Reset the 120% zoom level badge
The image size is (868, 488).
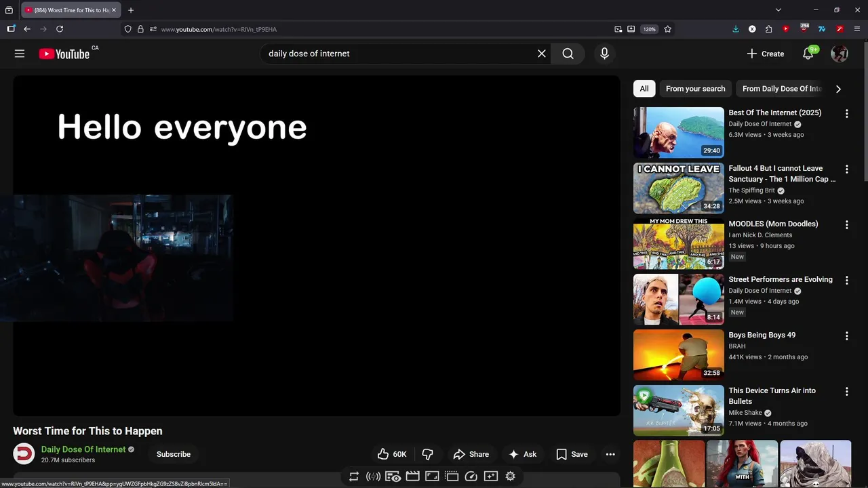(650, 29)
